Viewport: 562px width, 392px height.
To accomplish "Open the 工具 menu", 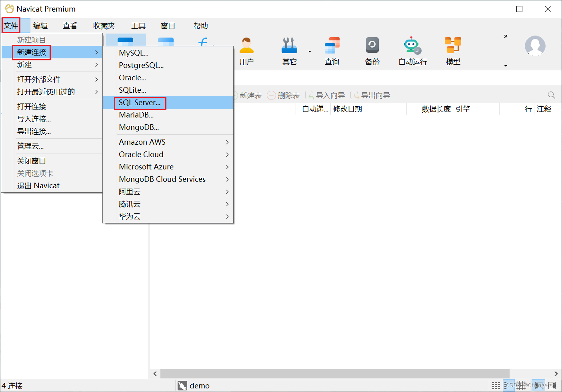I will click(x=138, y=26).
